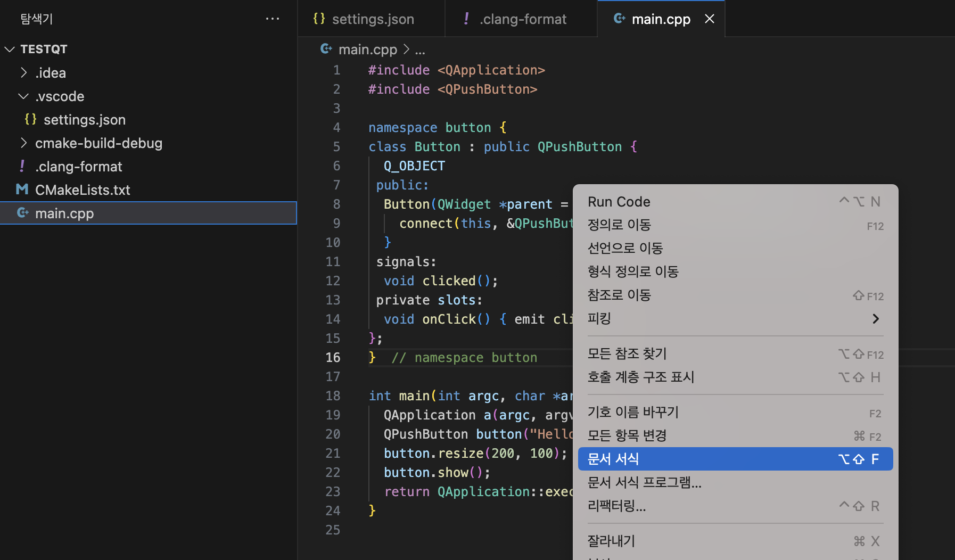Close the main.cpp editor tab
The width and height of the screenshot is (955, 560).
(x=710, y=19)
